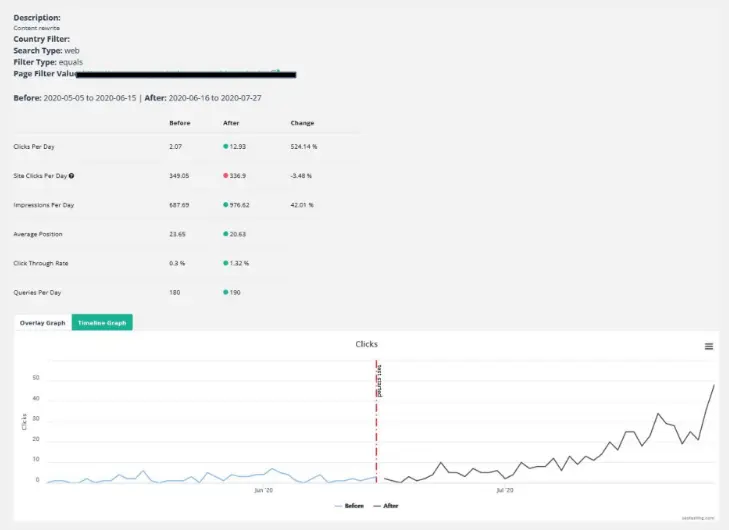Click the Clicks chart title
The height and width of the screenshot is (530, 729).
[x=366, y=344]
